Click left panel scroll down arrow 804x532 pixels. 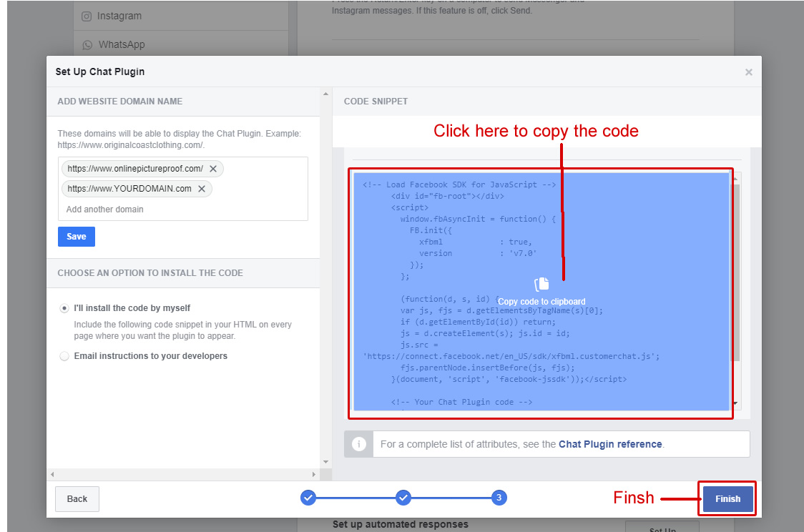click(325, 462)
